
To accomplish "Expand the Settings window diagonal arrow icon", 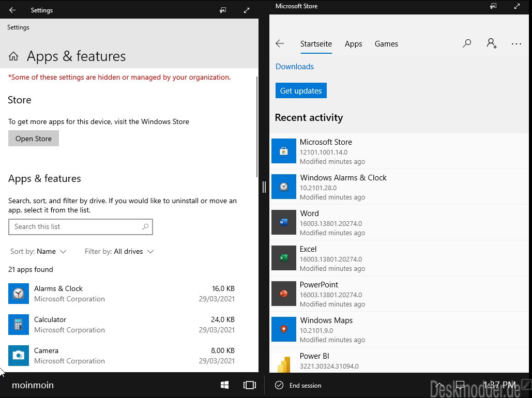I will [247, 10].
